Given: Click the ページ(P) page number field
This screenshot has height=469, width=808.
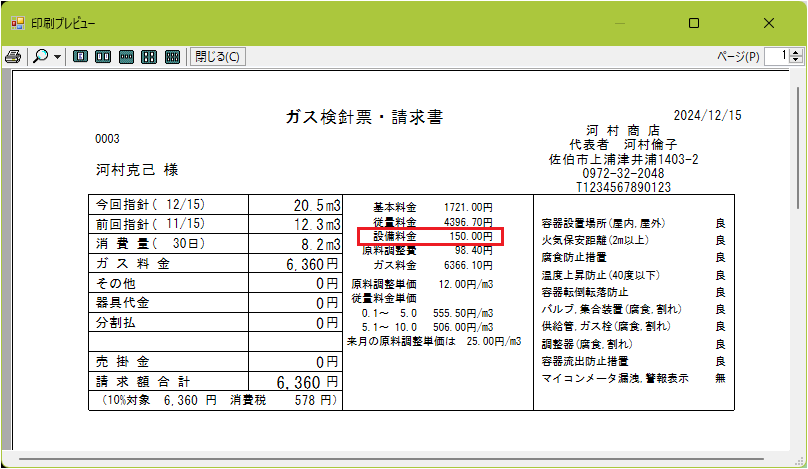Looking at the screenshot, I should (776, 57).
